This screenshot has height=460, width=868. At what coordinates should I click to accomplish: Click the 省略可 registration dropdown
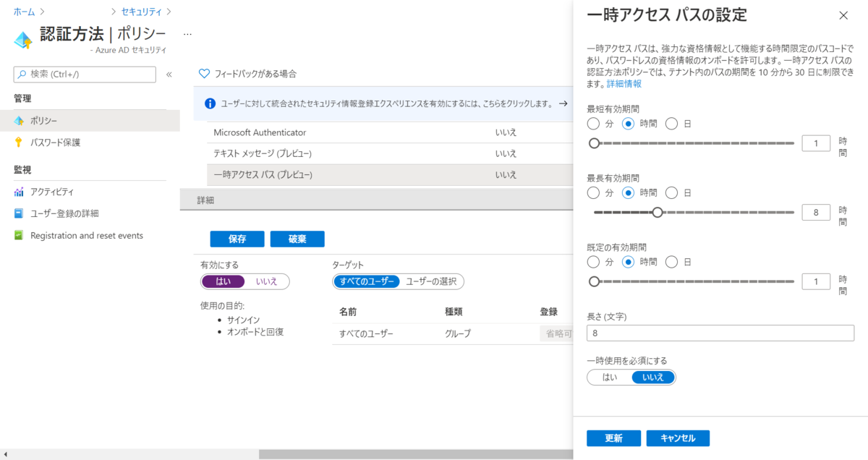point(556,333)
